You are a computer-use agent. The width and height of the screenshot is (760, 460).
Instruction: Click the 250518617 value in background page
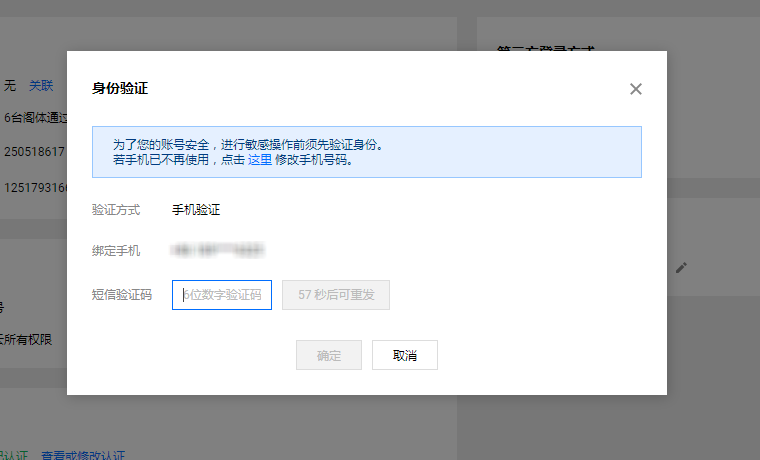[34, 152]
